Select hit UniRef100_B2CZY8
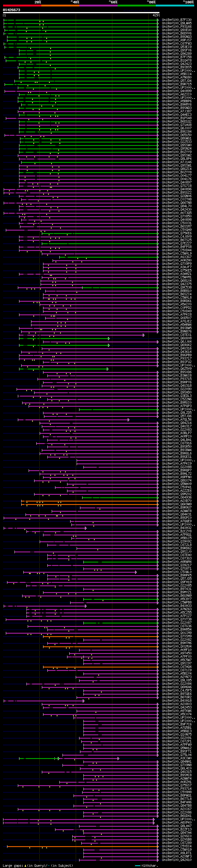The width and height of the screenshot is (197, 868). tap(177, 531)
